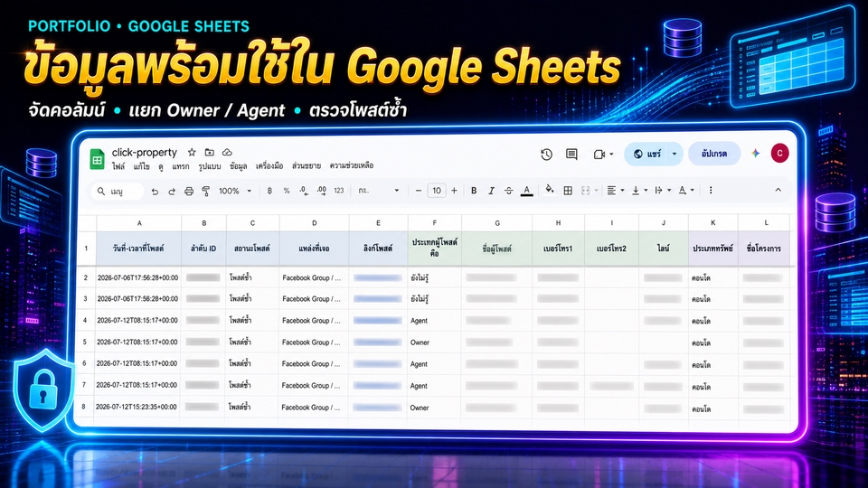Check cloud save status icon
Image resolution: width=868 pixels, height=488 pixels.
[x=227, y=152]
